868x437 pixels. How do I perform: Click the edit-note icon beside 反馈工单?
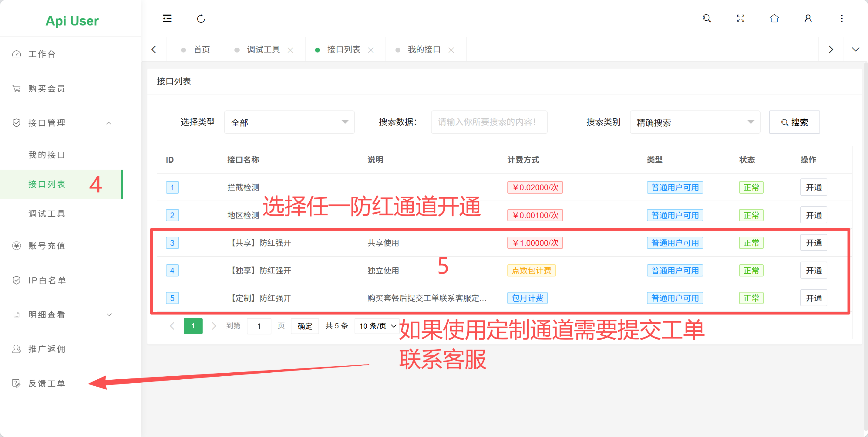[x=16, y=383]
